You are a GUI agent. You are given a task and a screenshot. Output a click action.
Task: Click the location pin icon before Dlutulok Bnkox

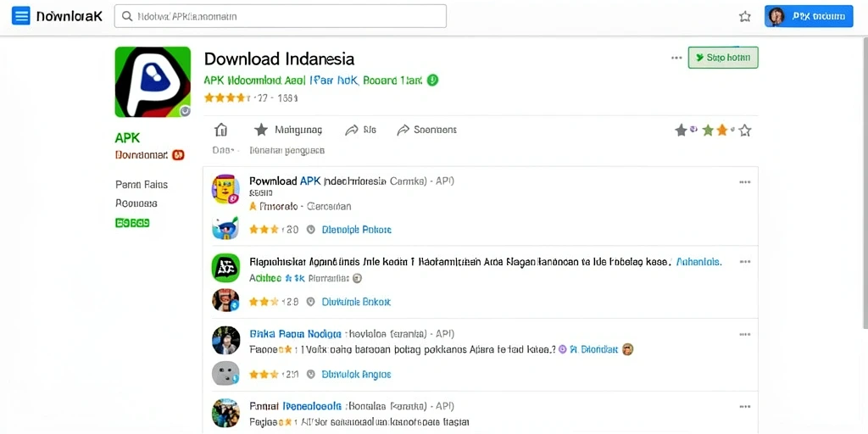[311, 302]
